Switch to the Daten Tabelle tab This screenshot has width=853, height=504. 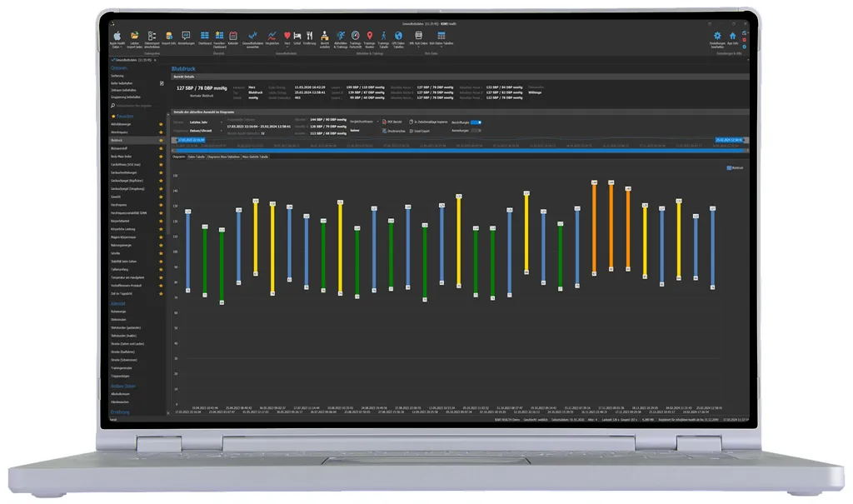[x=197, y=156]
